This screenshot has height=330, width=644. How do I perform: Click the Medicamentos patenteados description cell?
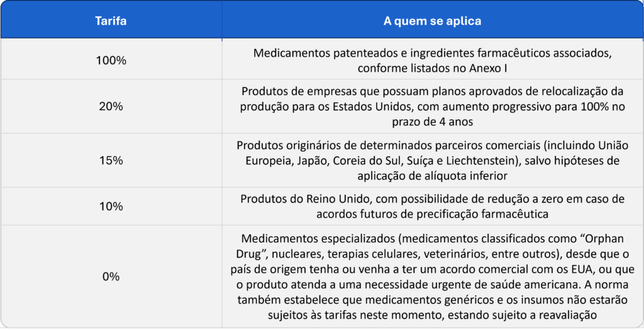coord(433,60)
